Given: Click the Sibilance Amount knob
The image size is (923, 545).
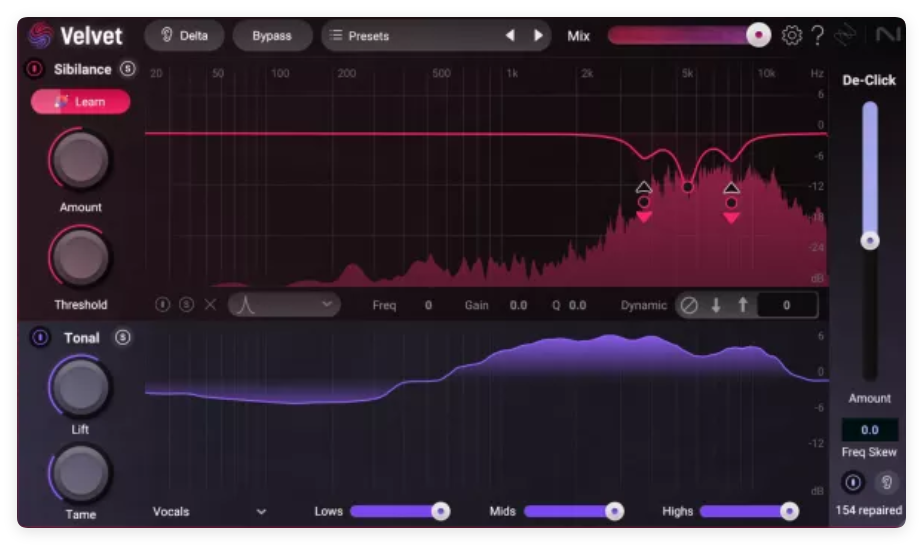Looking at the screenshot, I should [80, 159].
